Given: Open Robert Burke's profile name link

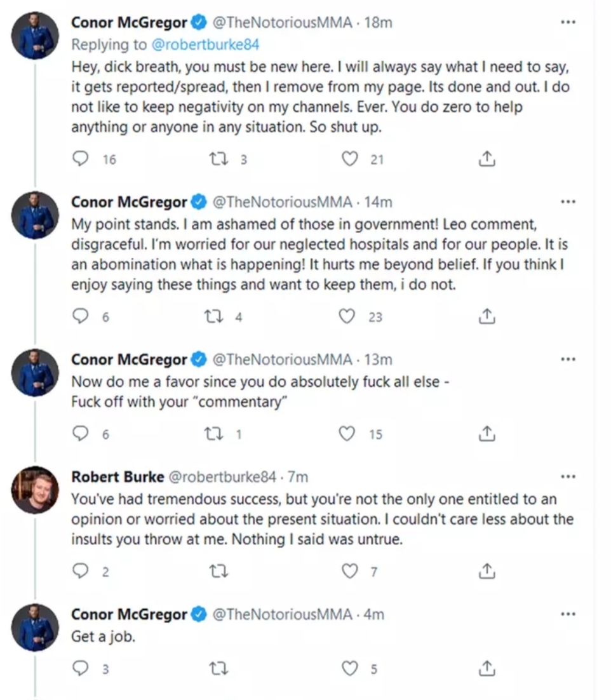Looking at the screenshot, I should pos(116,476).
